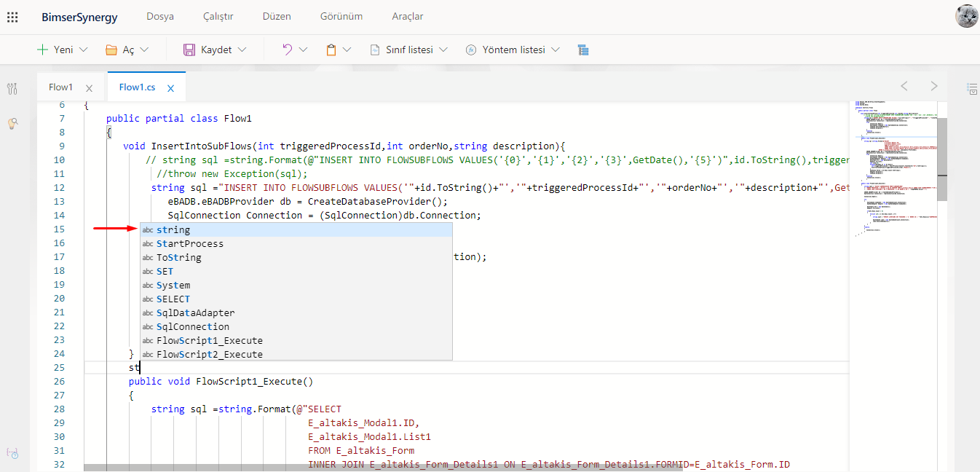Switch to the Flow1 tab
The image size is (980, 472).
[x=60, y=87]
